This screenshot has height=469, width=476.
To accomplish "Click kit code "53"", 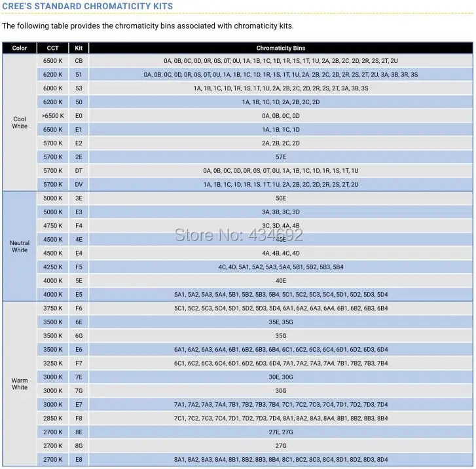I will coord(79,88).
